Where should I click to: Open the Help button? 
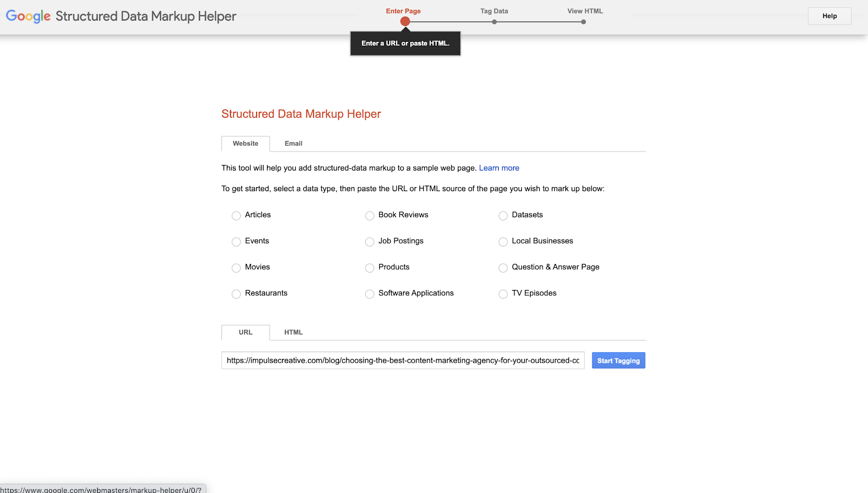[829, 16]
